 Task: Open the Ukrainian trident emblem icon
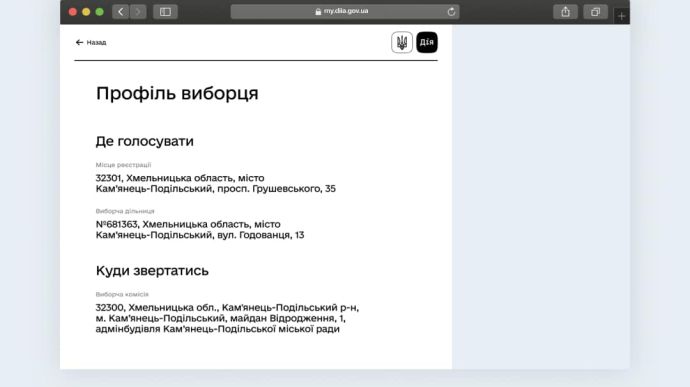click(402, 42)
